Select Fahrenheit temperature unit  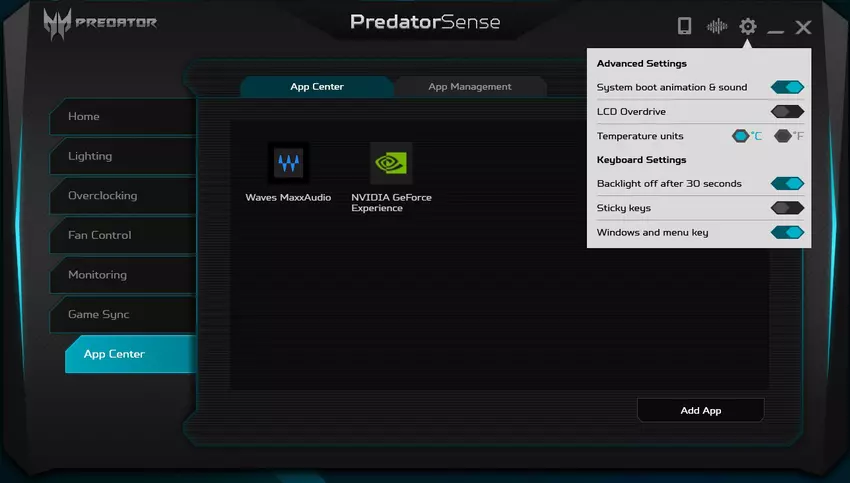[x=784, y=136]
